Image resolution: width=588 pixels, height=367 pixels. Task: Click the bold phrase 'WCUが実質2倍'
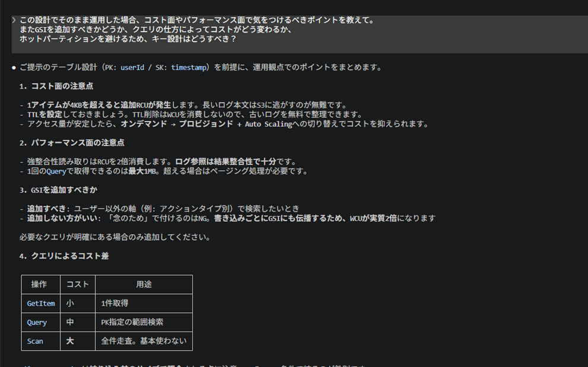point(373,218)
